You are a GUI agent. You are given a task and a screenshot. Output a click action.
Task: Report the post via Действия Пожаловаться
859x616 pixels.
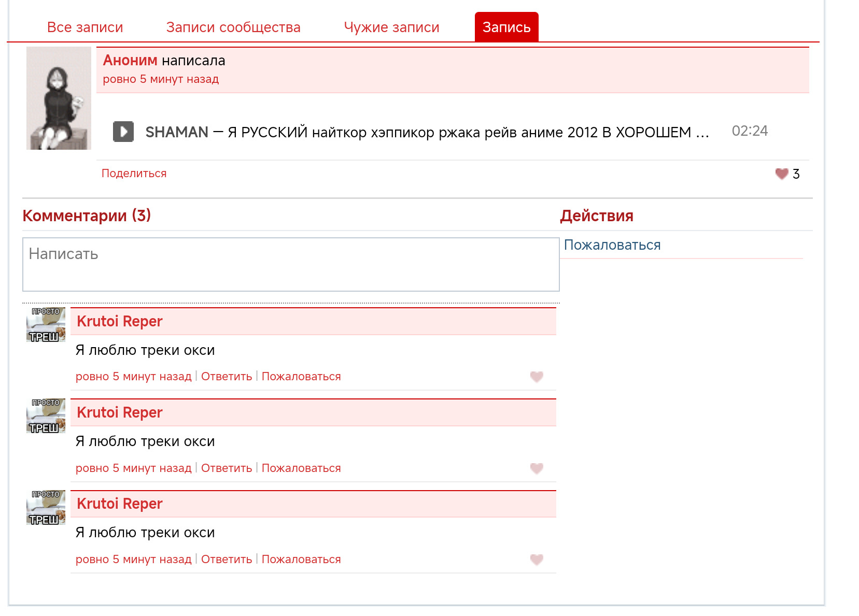tap(612, 245)
